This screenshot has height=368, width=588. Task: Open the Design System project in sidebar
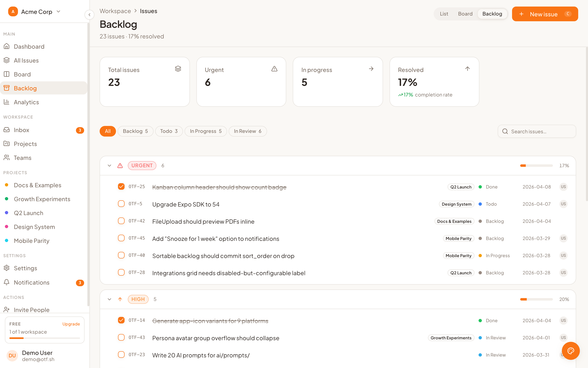44,227
